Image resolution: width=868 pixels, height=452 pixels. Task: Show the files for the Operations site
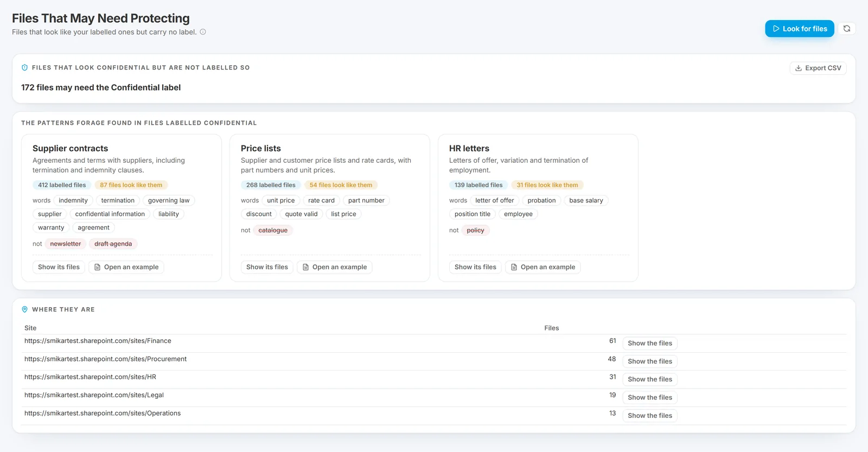point(650,416)
